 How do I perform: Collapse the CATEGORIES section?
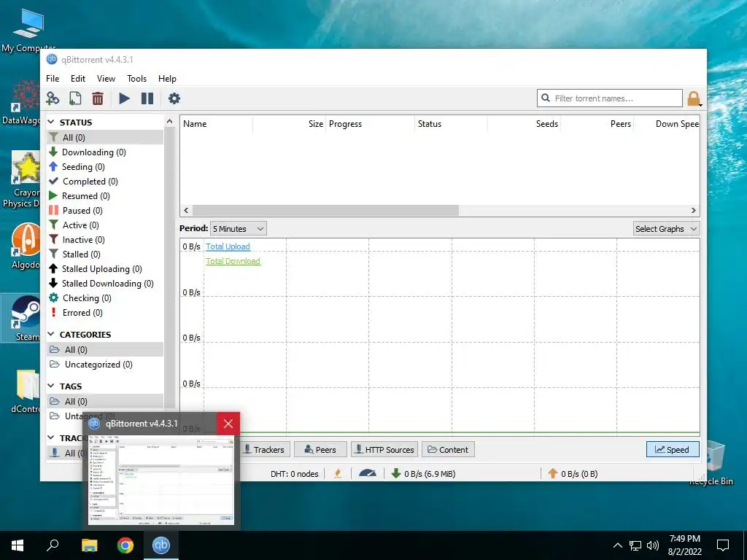(x=51, y=335)
